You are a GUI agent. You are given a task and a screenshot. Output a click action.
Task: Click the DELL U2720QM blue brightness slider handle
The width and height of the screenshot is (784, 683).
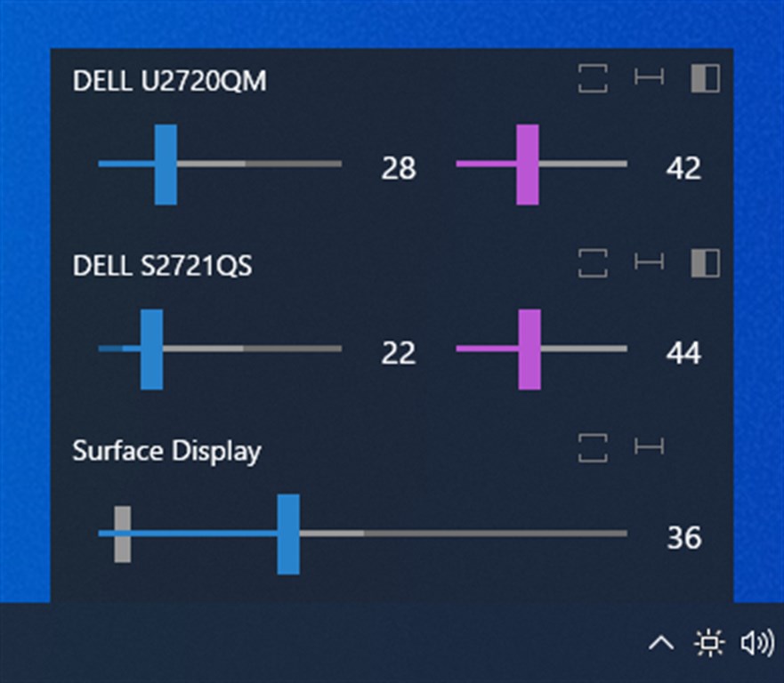[166, 165]
